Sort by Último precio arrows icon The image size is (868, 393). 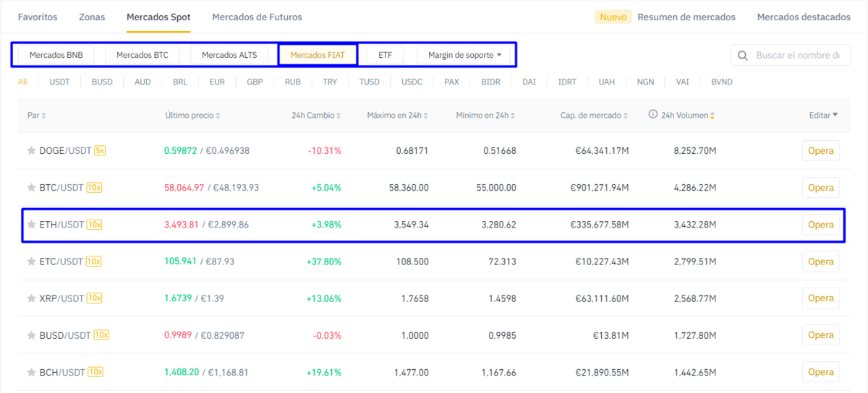218,116
